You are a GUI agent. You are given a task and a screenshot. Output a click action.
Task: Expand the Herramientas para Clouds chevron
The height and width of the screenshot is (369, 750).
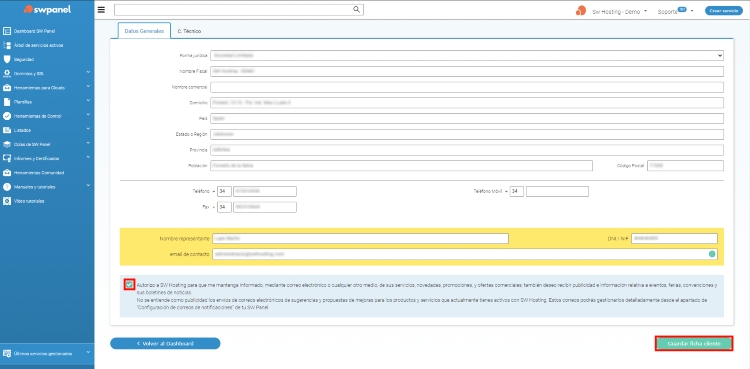pyautogui.click(x=88, y=87)
